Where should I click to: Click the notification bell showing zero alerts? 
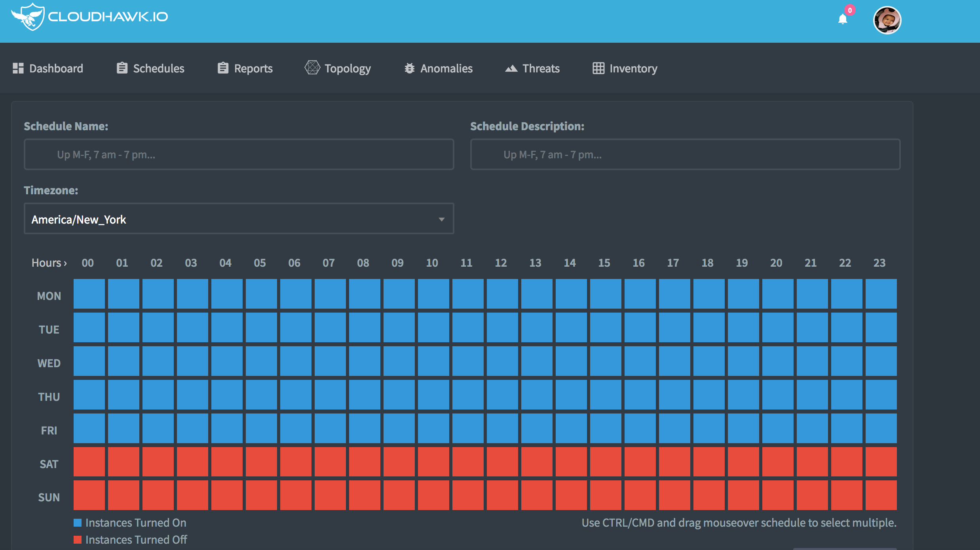[842, 19]
